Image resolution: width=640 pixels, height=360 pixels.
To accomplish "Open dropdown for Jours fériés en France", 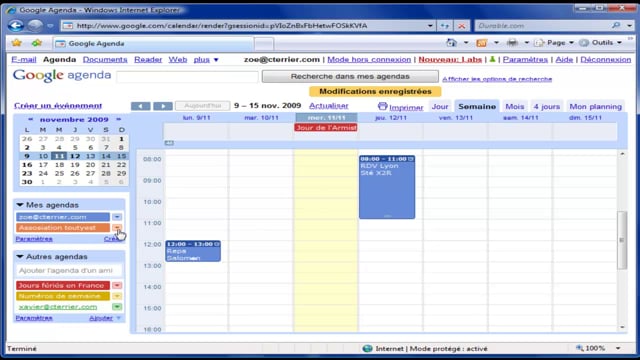I will (x=117, y=285).
